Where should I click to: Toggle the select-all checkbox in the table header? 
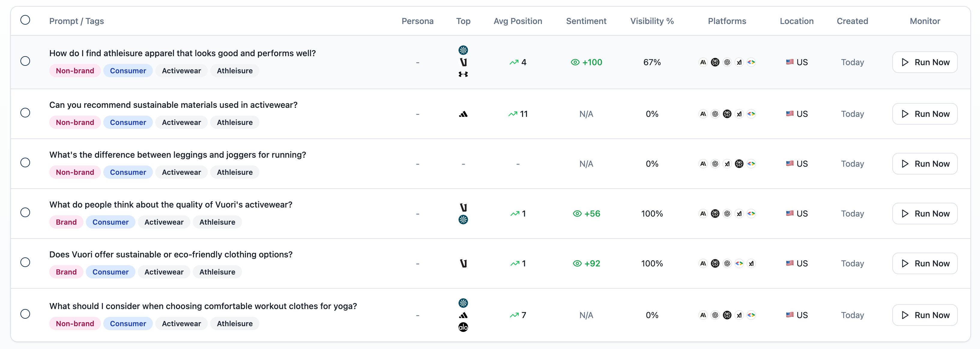(x=25, y=20)
